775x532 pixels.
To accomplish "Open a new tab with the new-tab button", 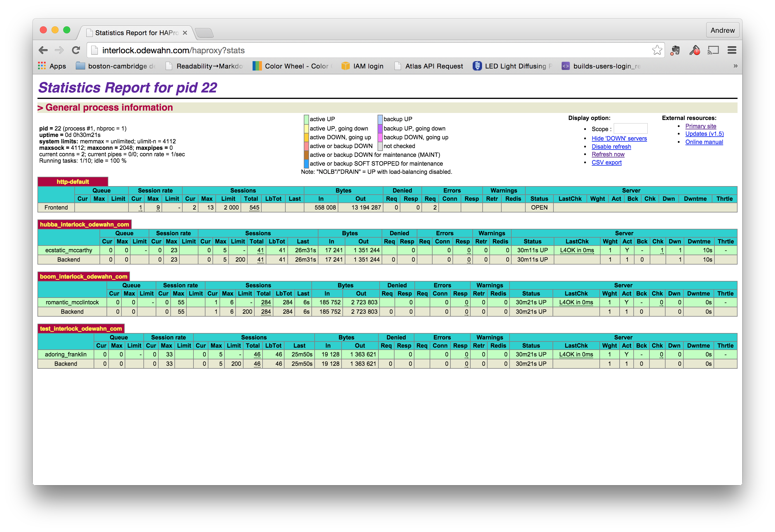I will click(x=204, y=33).
